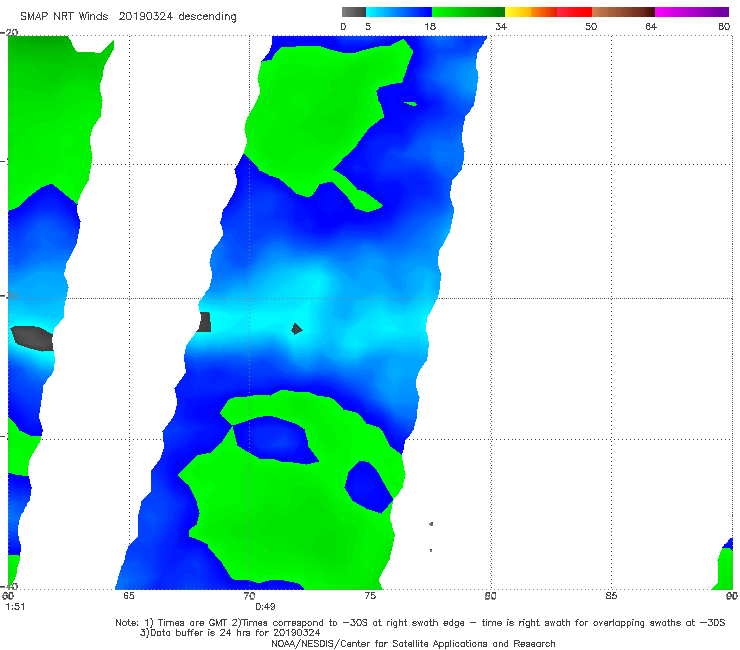Click the swath time '1:51'
740x650 pixels.
point(15,607)
